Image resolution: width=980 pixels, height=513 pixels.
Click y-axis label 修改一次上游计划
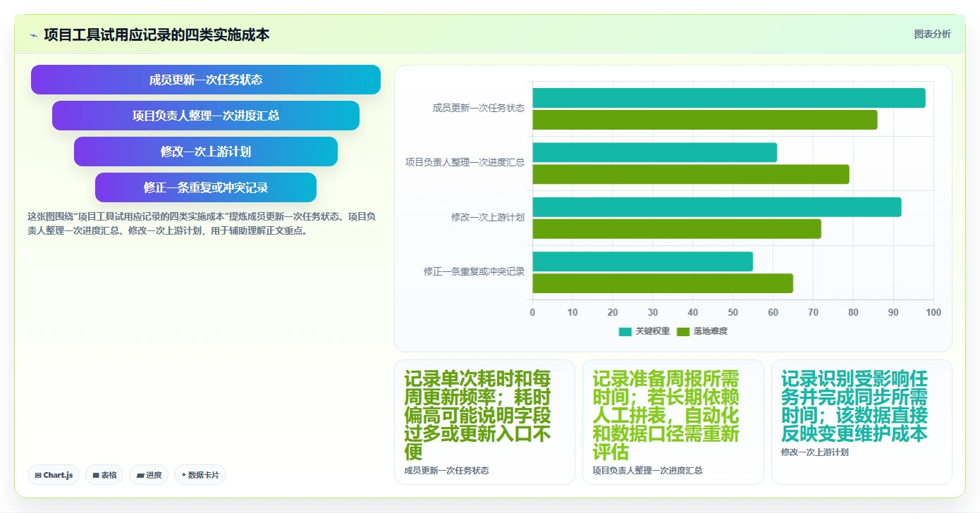488,217
